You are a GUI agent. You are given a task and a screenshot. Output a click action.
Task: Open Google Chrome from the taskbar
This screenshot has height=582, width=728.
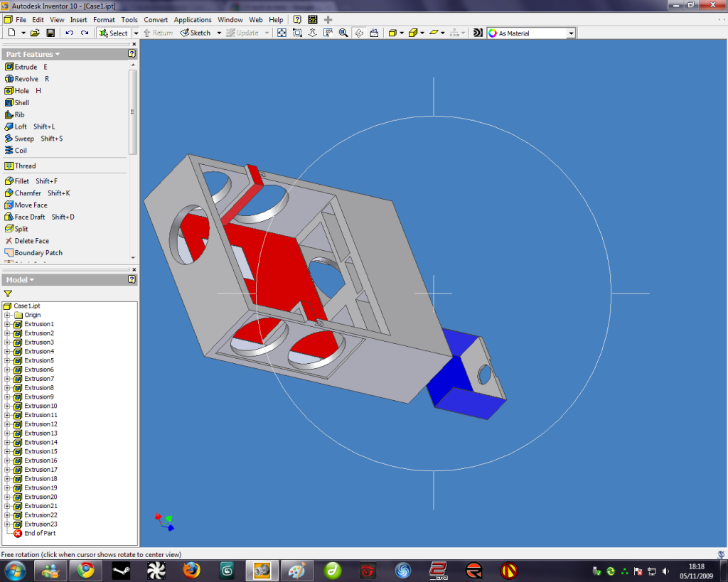pos(85,571)
